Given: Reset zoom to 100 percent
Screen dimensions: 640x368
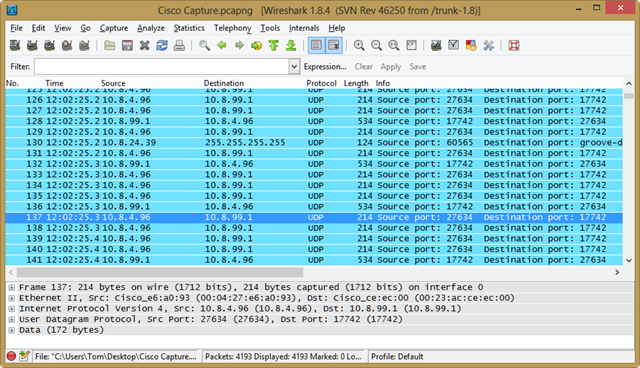Looking at the screenshot, I should [394, 45].
